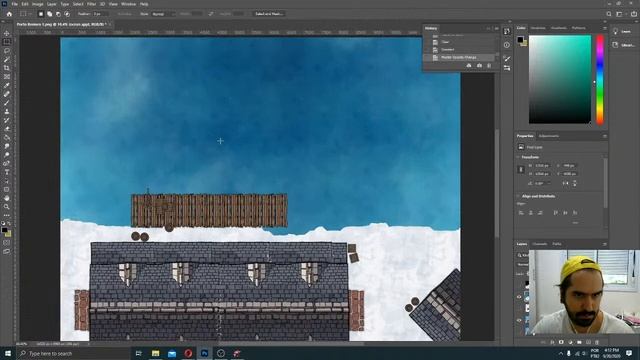Image resolution: width=640 pixels, height=360 pixels.
Task: Click the Feather input field
Action: pos(100,14)
